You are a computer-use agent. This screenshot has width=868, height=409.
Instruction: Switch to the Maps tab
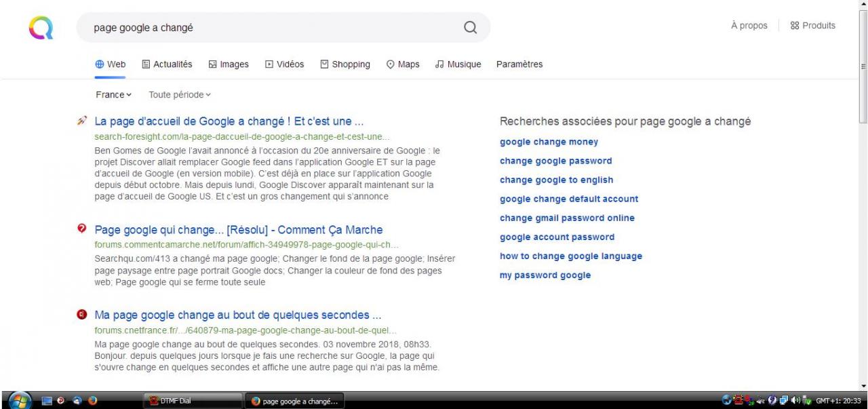coord(403,64)
